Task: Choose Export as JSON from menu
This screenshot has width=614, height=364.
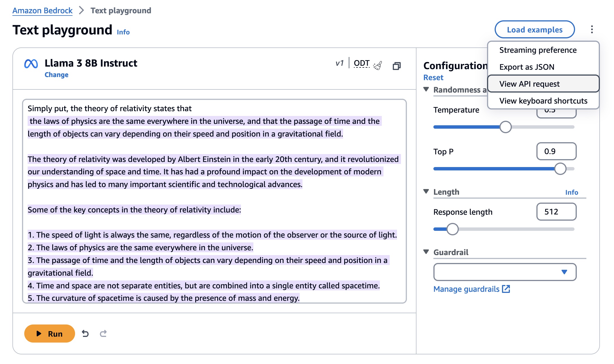Action: point(527,67)
